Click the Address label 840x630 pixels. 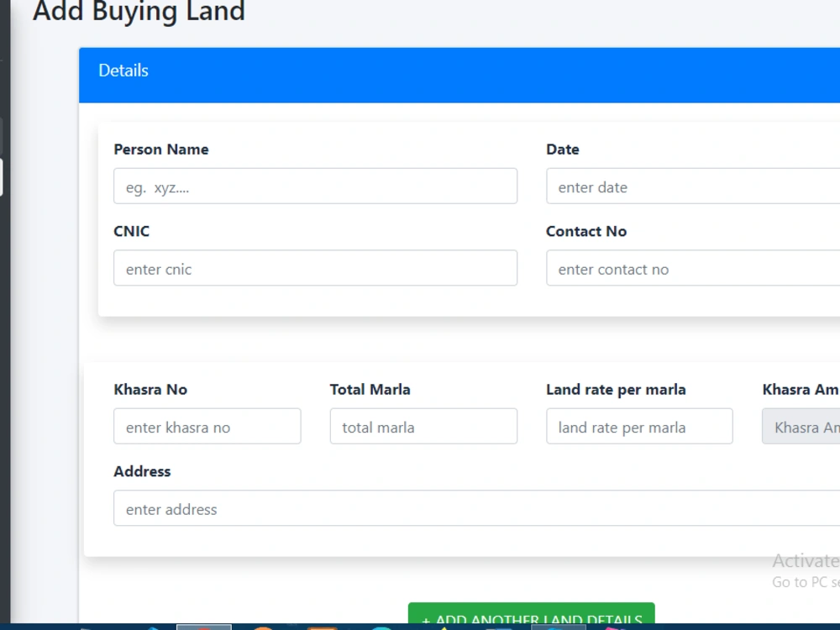click(x=142, y=471)
